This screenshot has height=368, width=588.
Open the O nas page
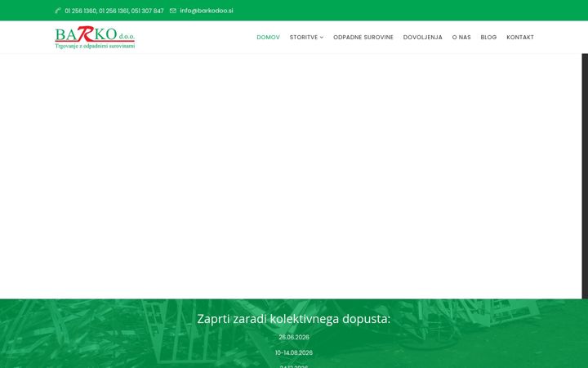point(461,37)
